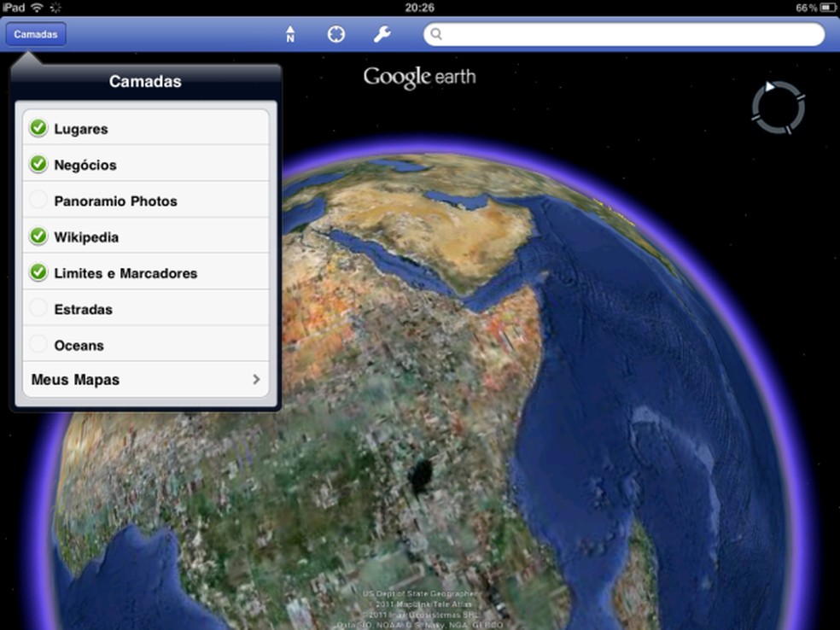The width and height of the screenshot is (840, 630).
Task: Tap the north orientation arrow icon
Action: [x=290, y=34]
